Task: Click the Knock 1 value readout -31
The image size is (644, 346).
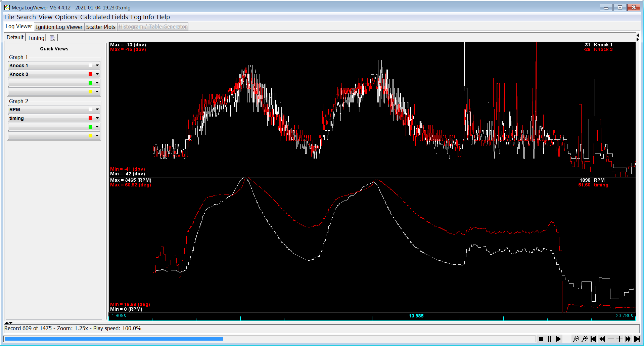Action: click(587, 45)
